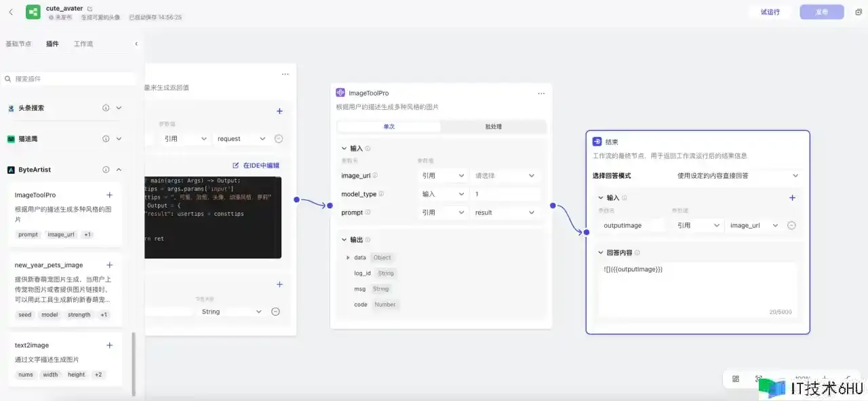Image resolution: width=868 pixels, height=401 pixels.
Task: Open ImageToolPro node three-dot menu
Action: (541, 93)
